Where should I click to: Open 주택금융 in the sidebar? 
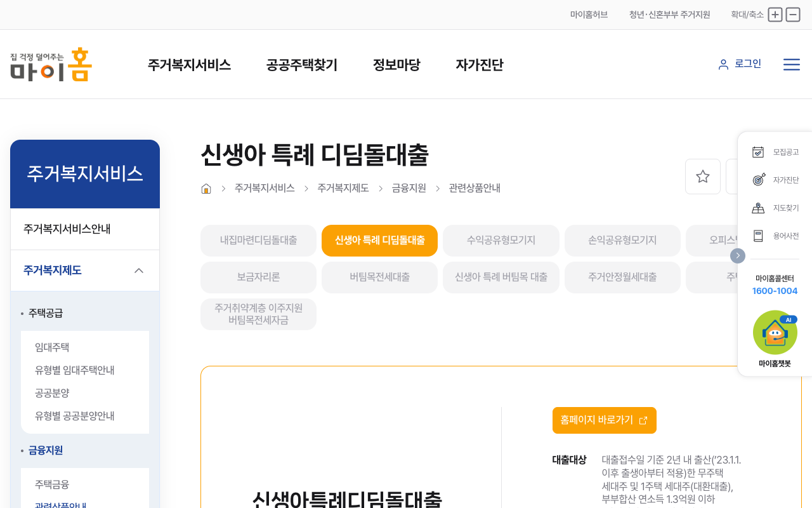click(x=52, y=485)
